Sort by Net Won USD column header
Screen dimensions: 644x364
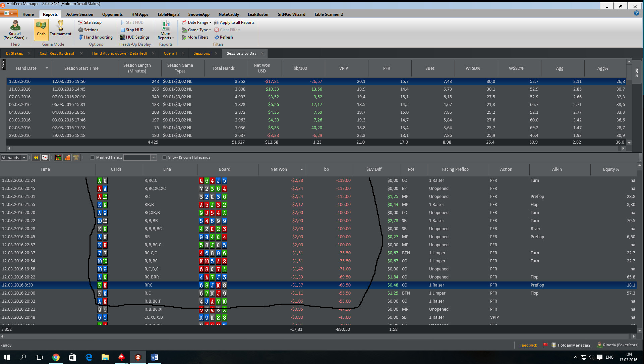pyautogui.click(x=262, y=68)
